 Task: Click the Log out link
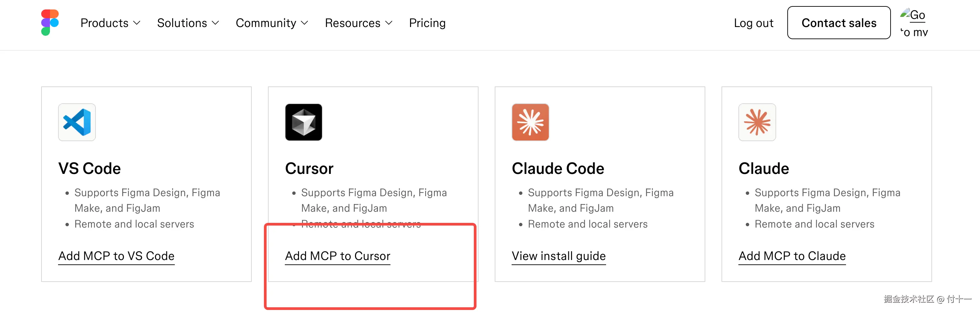pos(753,23)
